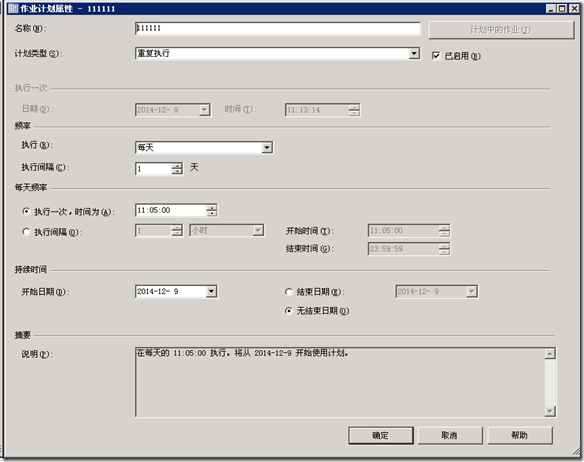The image size is (584, 462).
Task: Click the 帮助 button
Action: pos(520,435)
